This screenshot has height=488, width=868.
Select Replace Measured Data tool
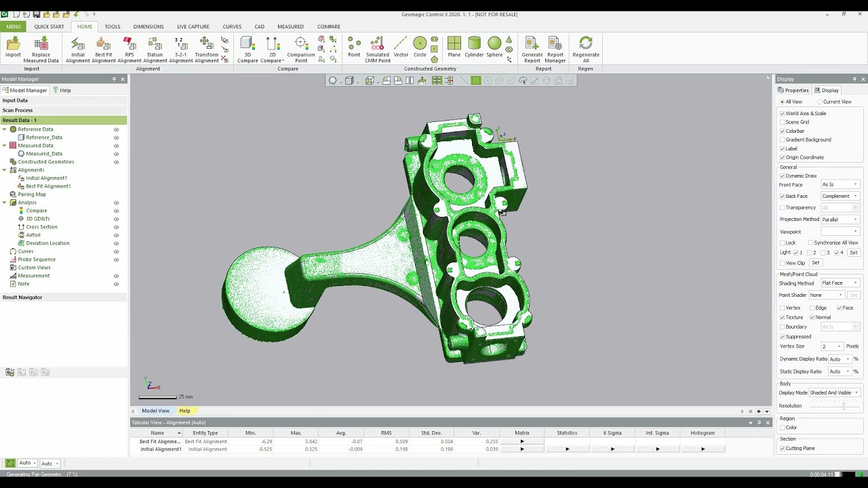[x=41, y=49]
